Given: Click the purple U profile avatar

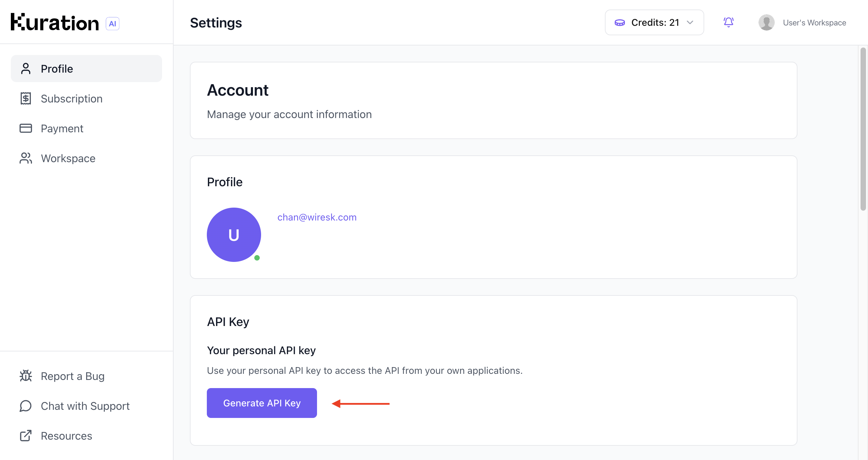Looking at the screenshot, I should pyautogui.click(x=234, y=235).
